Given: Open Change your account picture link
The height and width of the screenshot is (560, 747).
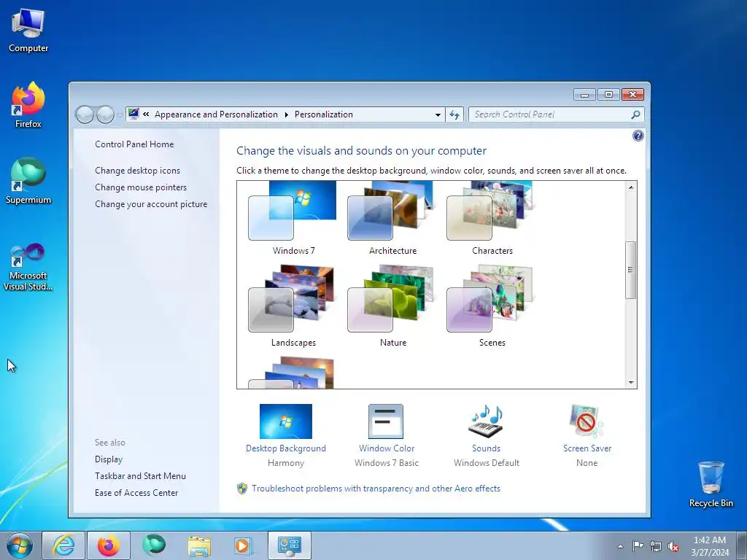Looking at the screenshot, I should coord(151,204).
